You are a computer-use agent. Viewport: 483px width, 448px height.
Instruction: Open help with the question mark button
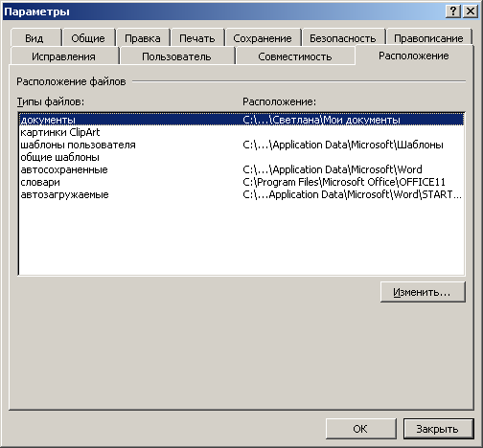(x=453, y=11)
